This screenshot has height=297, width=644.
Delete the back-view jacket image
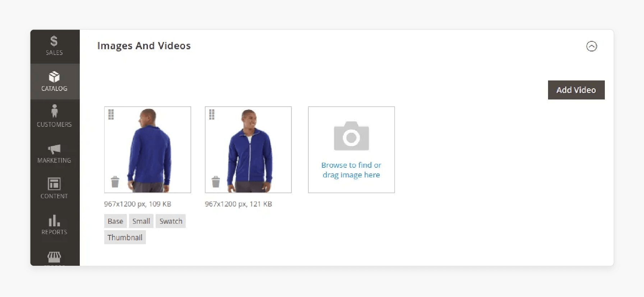tap(115, 182)
